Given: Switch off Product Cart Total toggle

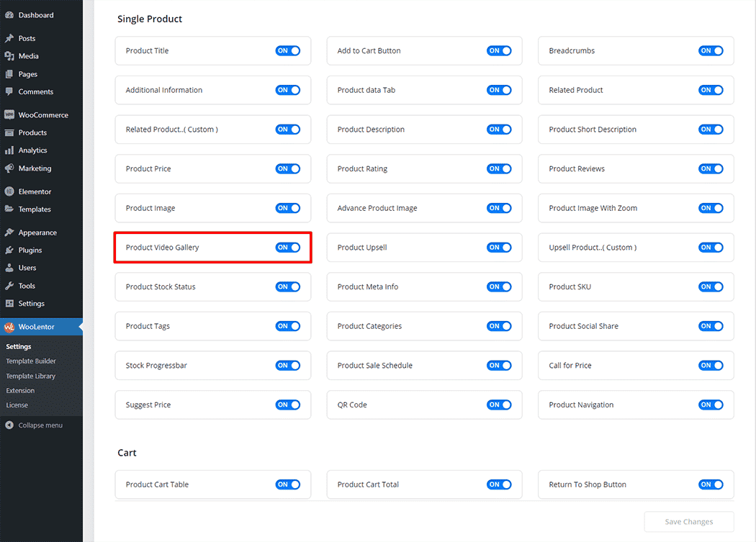Looking at the screenshot, I should (499, 484).
